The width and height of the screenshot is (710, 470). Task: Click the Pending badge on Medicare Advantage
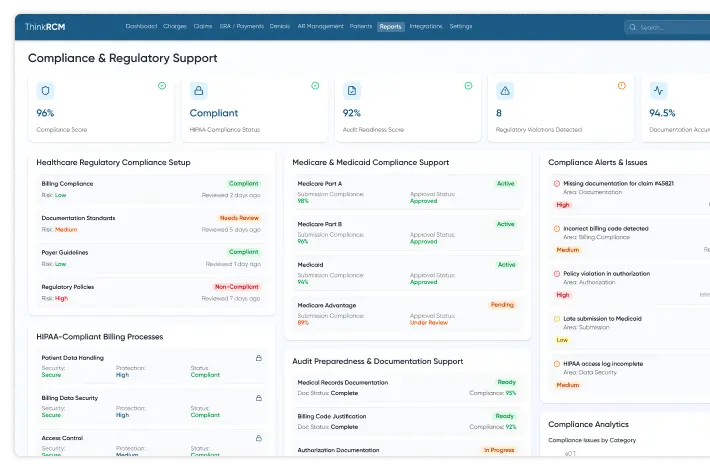[x=502, y=305]
